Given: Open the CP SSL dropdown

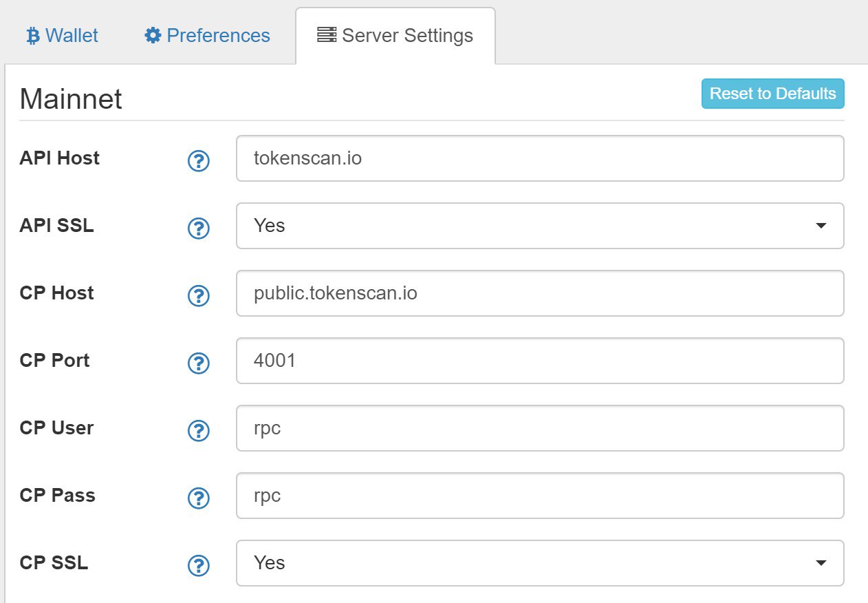Looking at the screenshot, I should coord(540,563).
